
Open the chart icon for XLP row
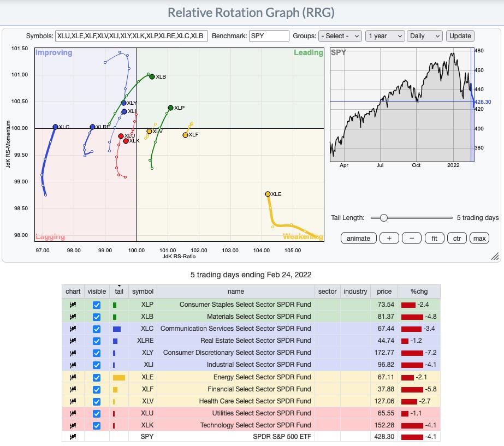(73, 305)
